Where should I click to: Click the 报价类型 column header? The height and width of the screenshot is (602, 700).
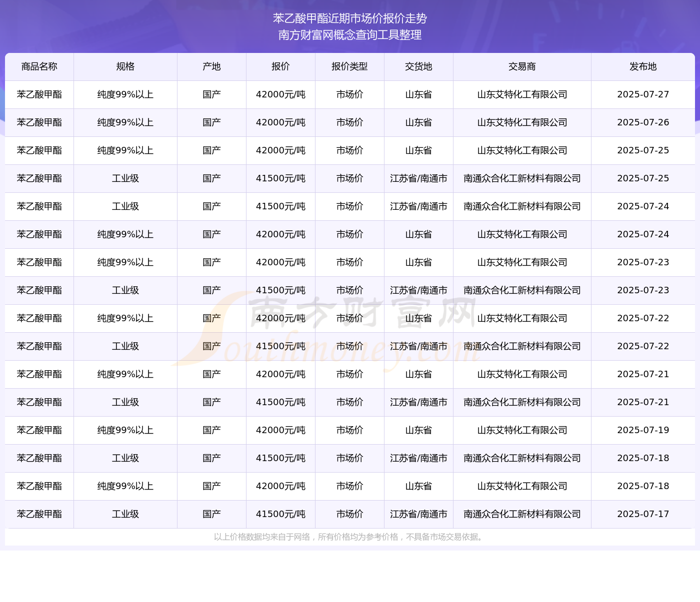pyautogui.click(x=349, y=66)
